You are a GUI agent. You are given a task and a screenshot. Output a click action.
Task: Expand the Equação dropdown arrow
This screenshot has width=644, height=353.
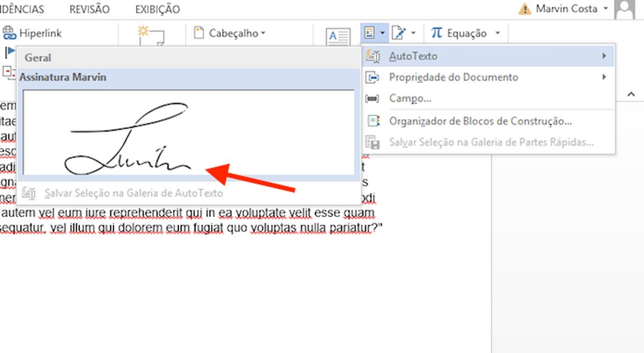[x=497, y=33]
